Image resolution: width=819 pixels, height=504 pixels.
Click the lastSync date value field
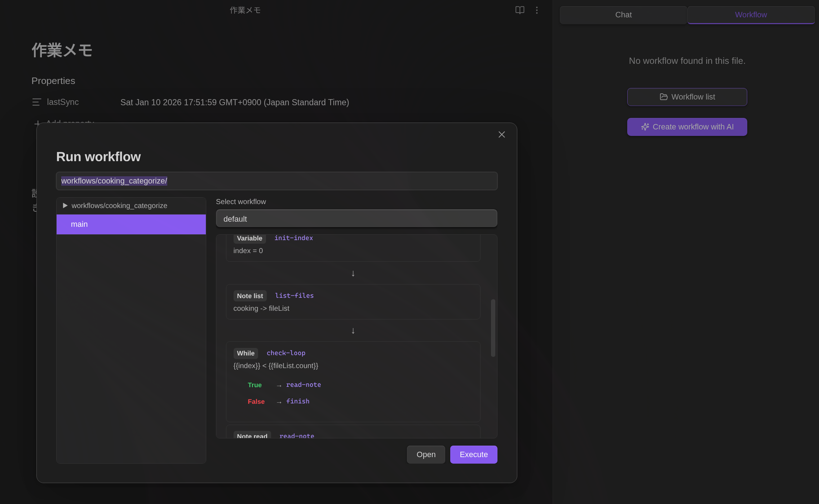[234, 102]
